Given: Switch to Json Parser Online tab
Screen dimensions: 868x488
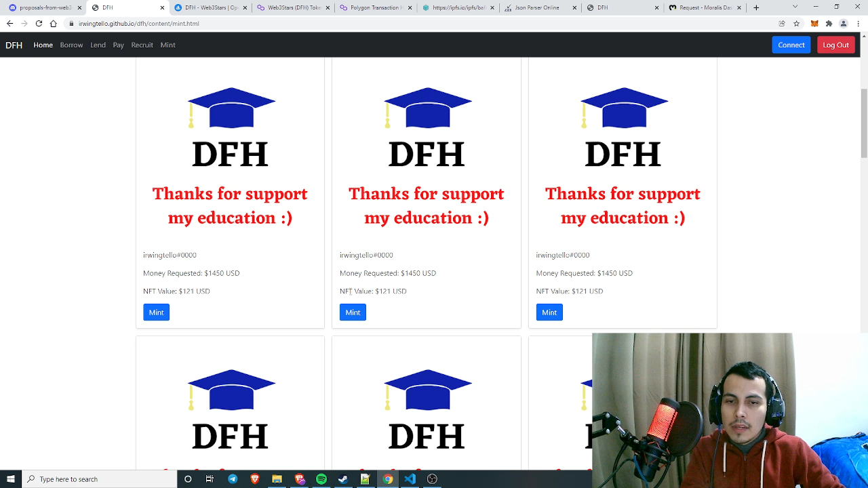Looking at the screenshot, I should 541,7.
